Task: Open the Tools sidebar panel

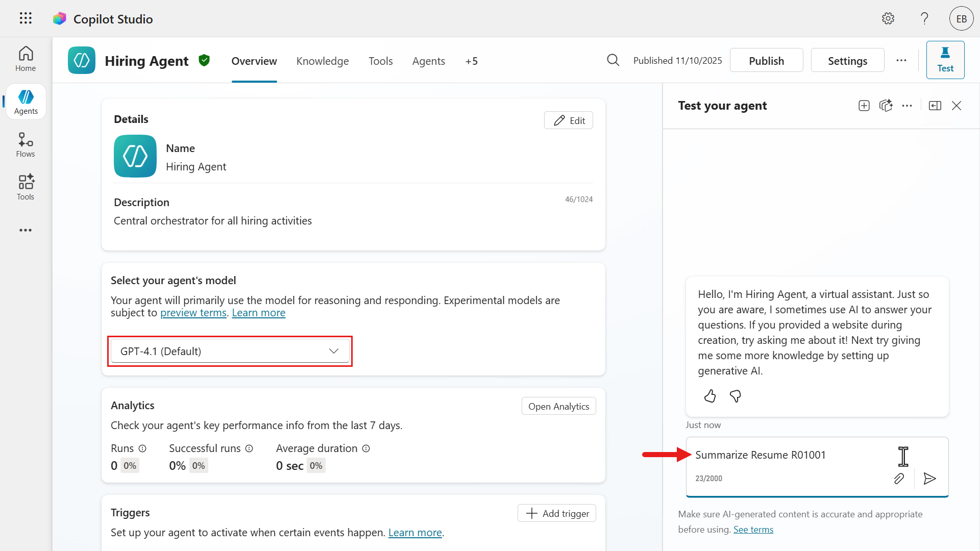Action: tap(25, 187)
